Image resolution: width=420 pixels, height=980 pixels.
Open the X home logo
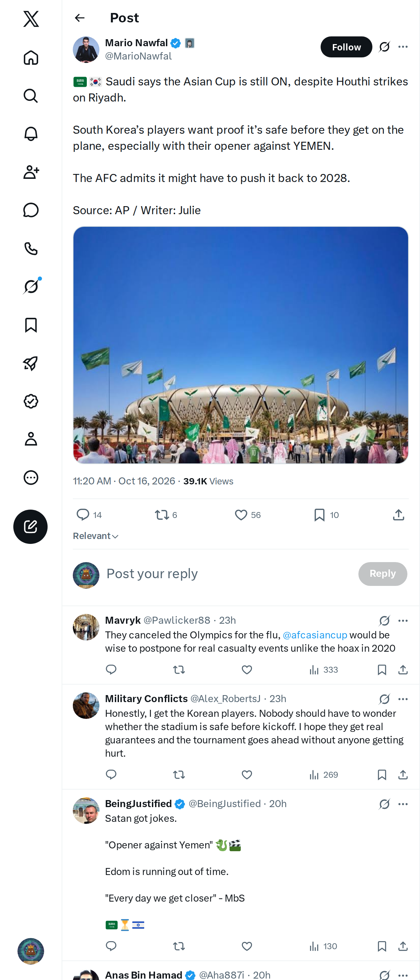31,19
